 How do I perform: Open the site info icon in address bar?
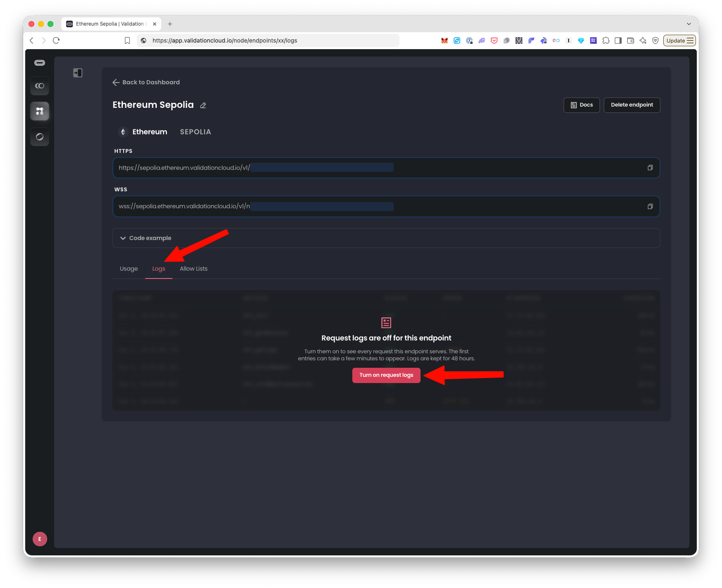[x=143, y=40]
